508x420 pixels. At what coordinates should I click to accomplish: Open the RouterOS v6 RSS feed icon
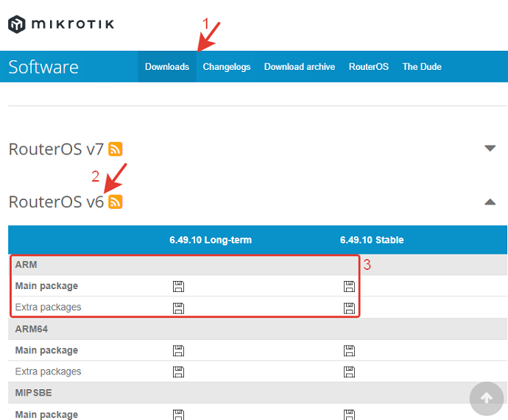click(116, 202)
